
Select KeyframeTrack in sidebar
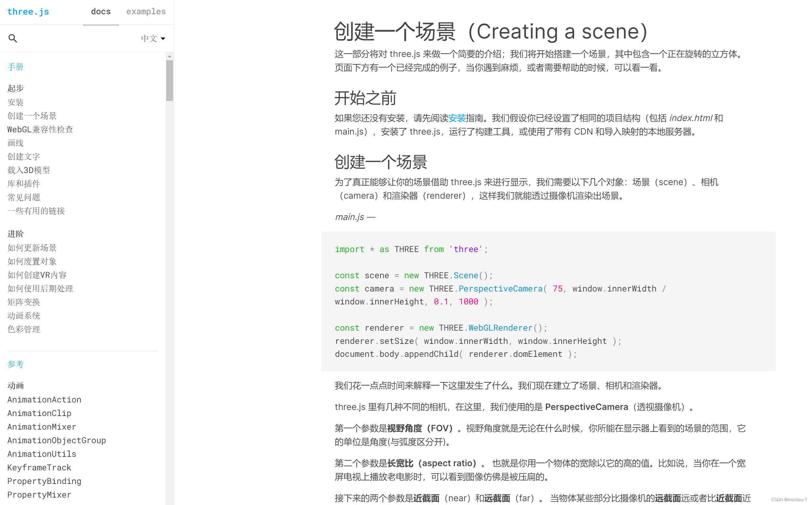pyautogui.click(x=39, y=467)
